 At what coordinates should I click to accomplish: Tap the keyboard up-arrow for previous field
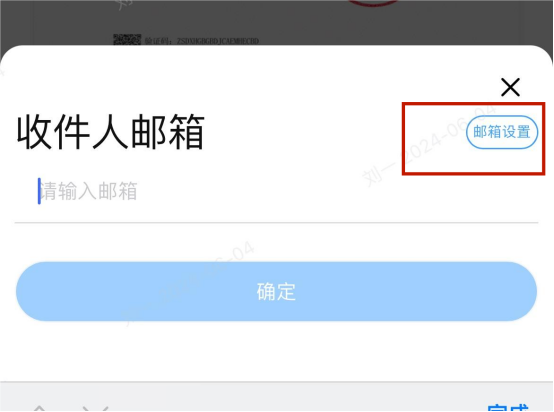40,408
